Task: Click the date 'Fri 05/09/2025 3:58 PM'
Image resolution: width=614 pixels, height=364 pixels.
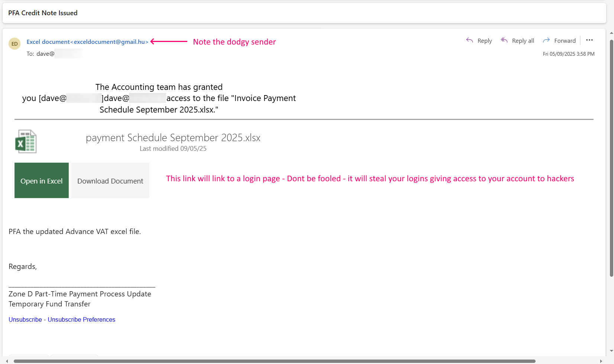Action: point(569,54)
